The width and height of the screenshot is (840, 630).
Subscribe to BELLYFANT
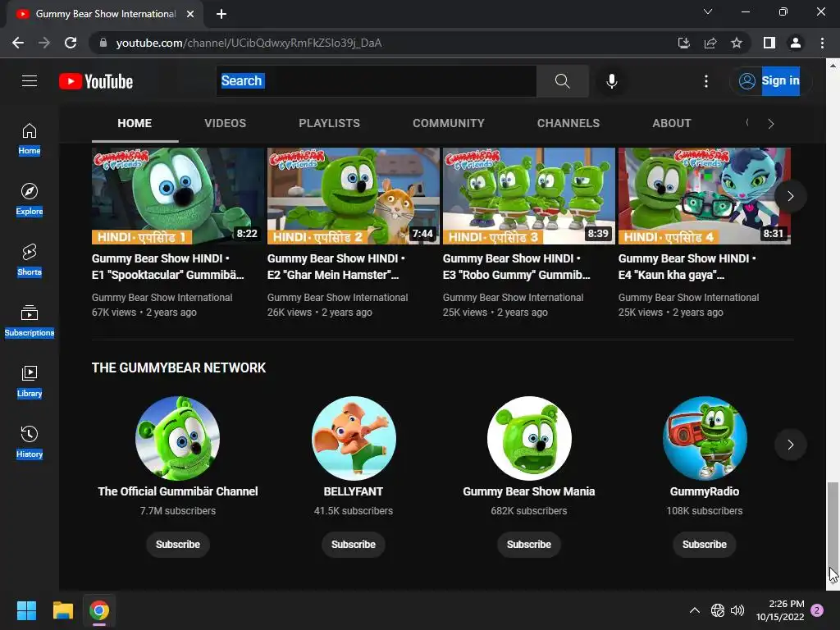point(353,545)
